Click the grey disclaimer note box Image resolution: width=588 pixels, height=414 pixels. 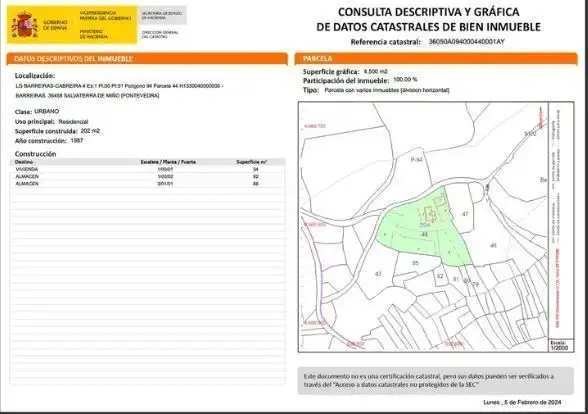point(435,380)
